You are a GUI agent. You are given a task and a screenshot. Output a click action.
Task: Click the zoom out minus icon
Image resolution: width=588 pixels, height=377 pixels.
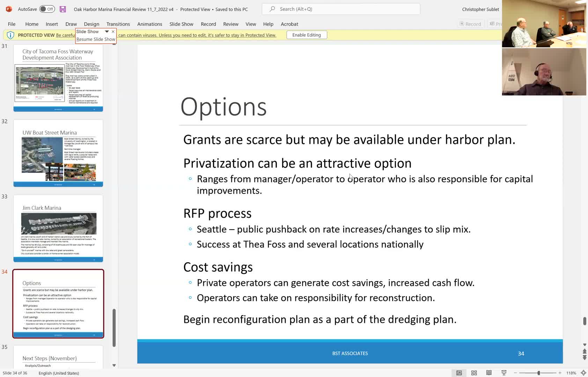tap(515, 373)
